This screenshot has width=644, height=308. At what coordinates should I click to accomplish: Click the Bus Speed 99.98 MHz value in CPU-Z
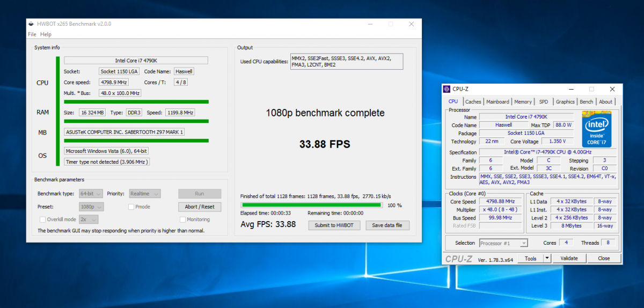[501, 218]
